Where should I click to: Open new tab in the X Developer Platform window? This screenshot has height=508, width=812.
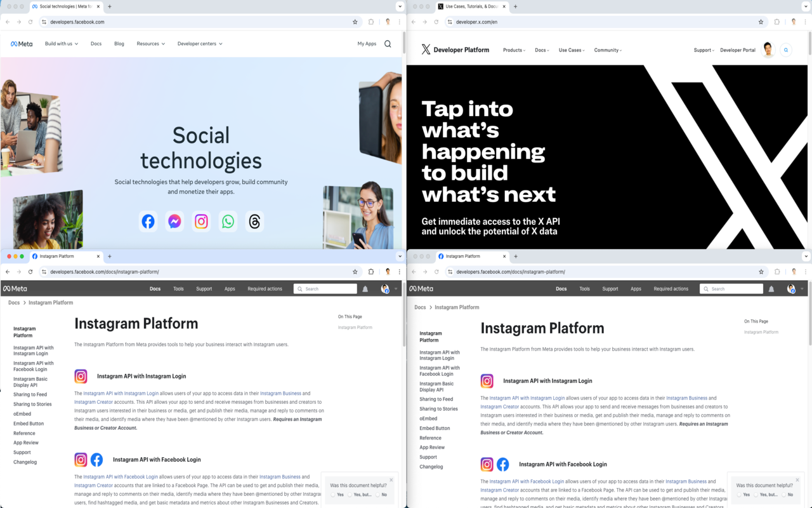point(515,6)
